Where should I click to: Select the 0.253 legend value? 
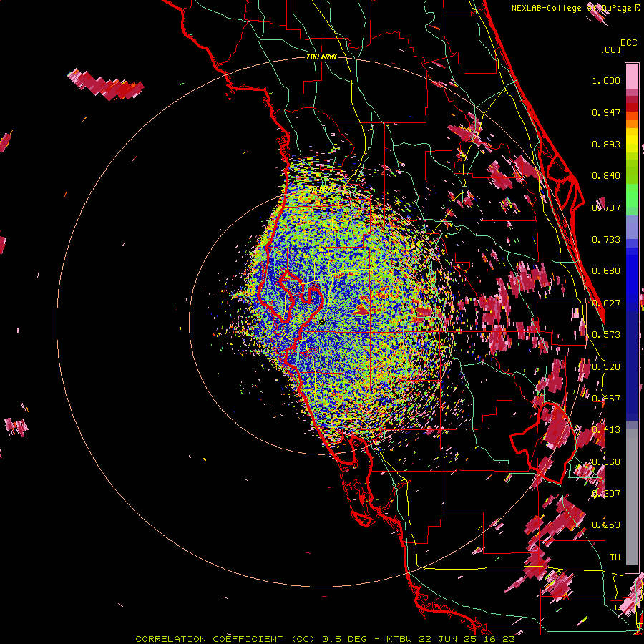(x=606, y=525)
